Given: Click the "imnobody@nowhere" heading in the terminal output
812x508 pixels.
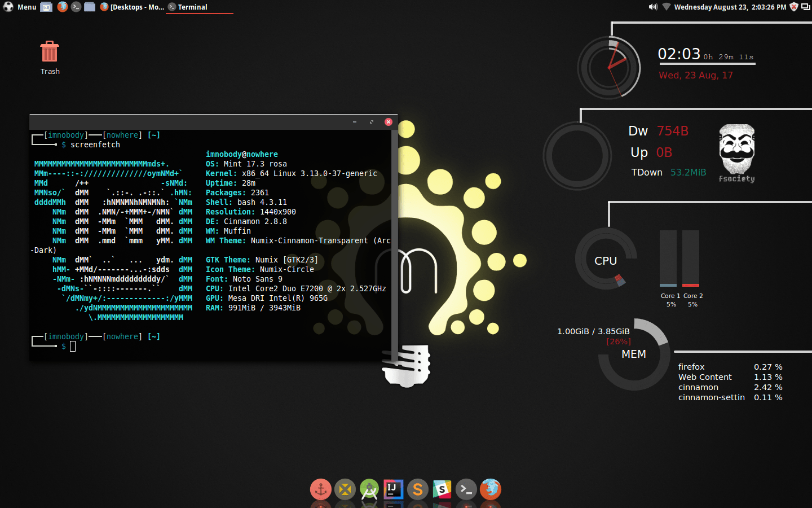Looking at the screenshot, I should [x=242, y=154].
